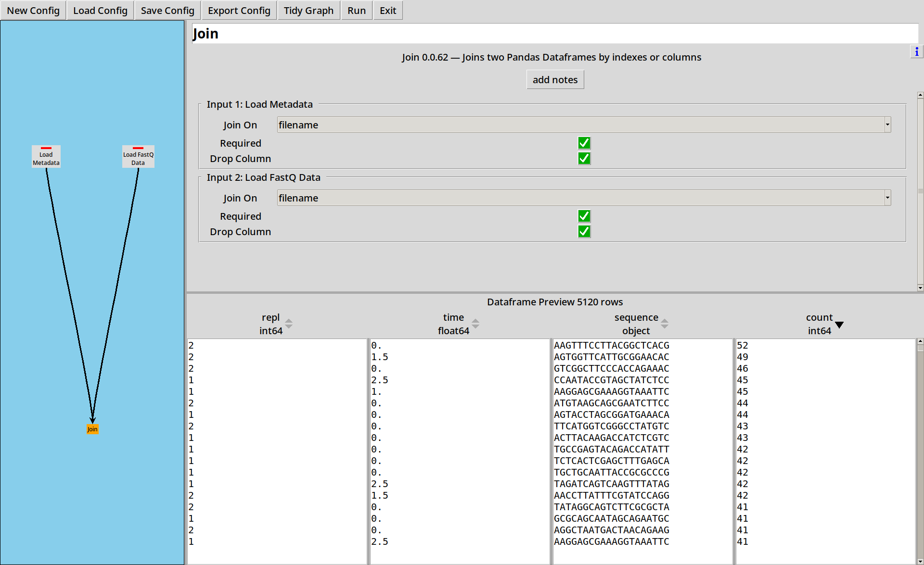924x565 pixels.
Task: Select the Load FastQ Data node
Action: point(138,157)
